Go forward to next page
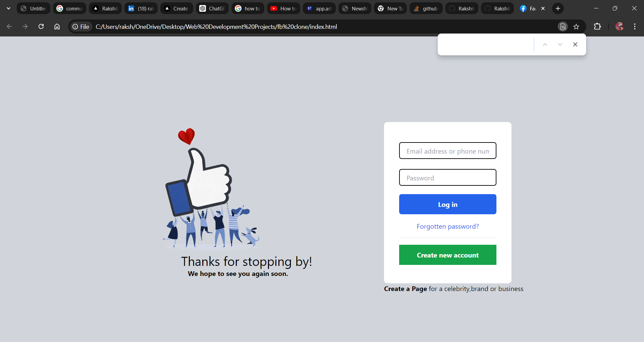Screen dimensions: 644x342 click(x=25, y=26)
